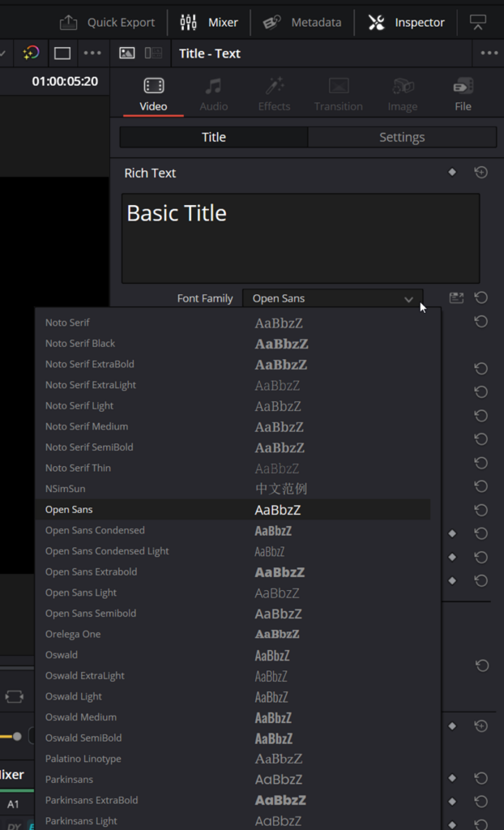This screenshot has height=830, width=504.
Task: Open Inspector options three-dot menu
Action: coord(489,53)
